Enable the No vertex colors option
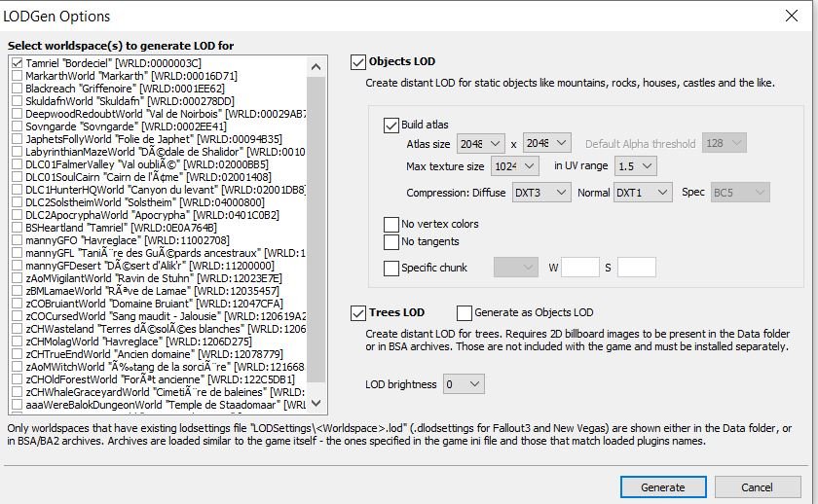Screen dimensions: 818x504 pyautogui.click(x=391, y=224)
